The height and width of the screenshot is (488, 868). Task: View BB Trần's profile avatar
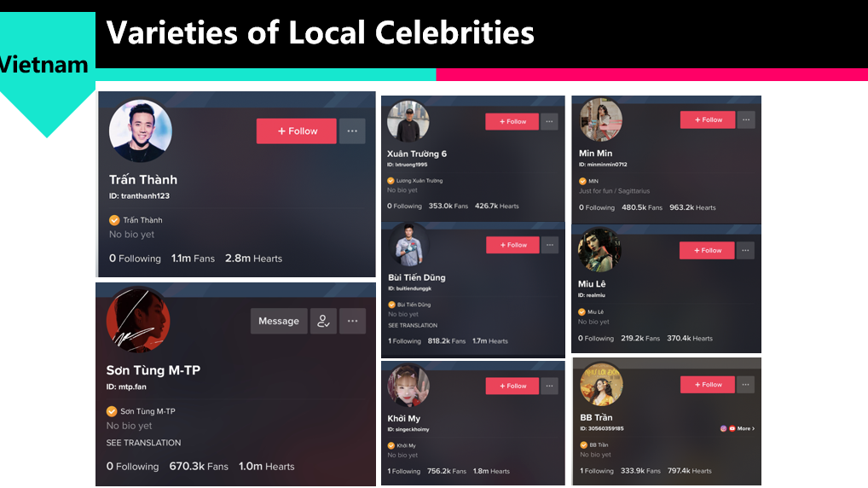coord(601,385)
